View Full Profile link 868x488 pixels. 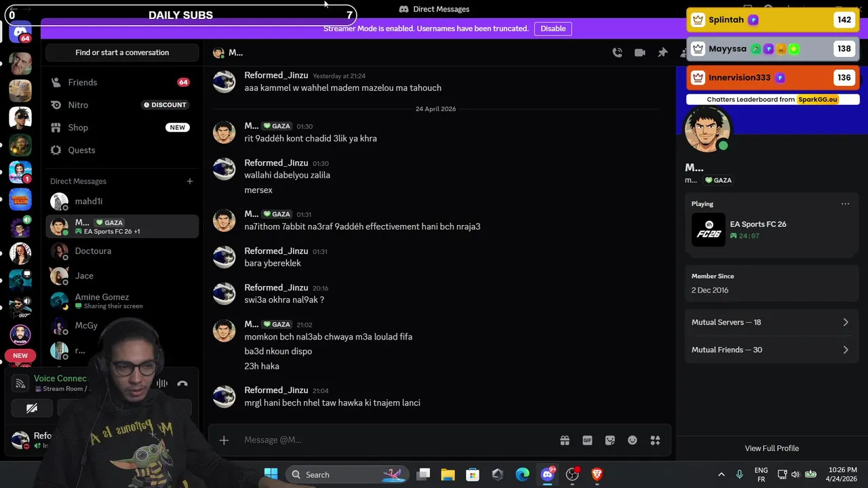pos(772,448)
